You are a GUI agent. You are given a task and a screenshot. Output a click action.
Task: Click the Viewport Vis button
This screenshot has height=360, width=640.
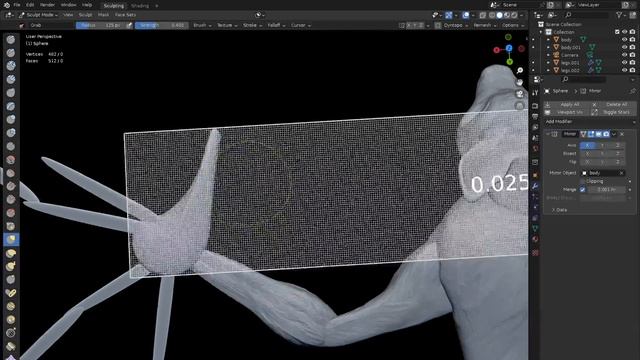click(567, 112)
